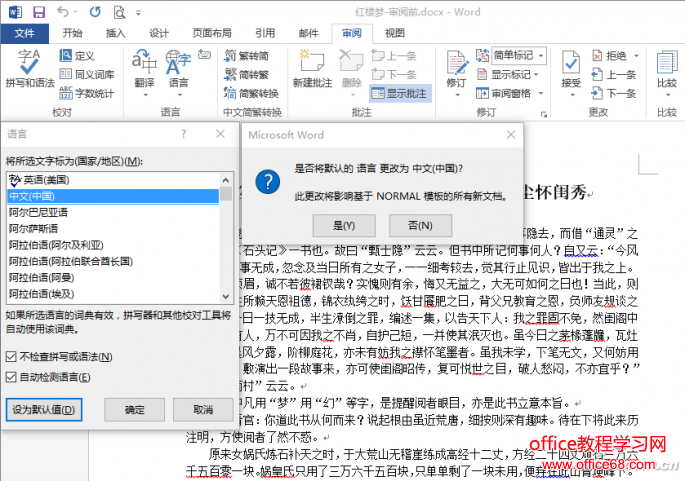Select 英语(美国) in language list
Viewport: 685px width, 481px height.
pyautogui.click(x=113, y=180)
